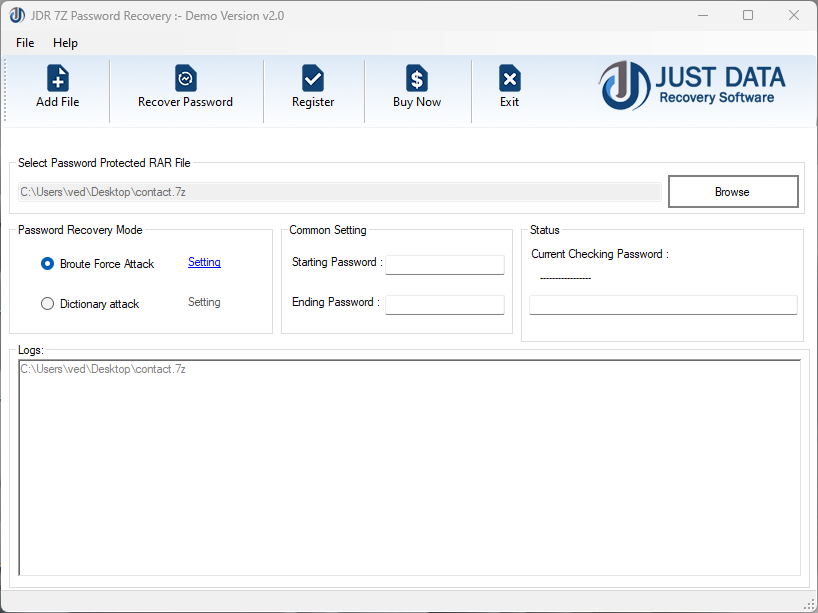Open the Help menu
Image resolution: width=818 pixels, height=613 pixels.
(x=65, y=43)
